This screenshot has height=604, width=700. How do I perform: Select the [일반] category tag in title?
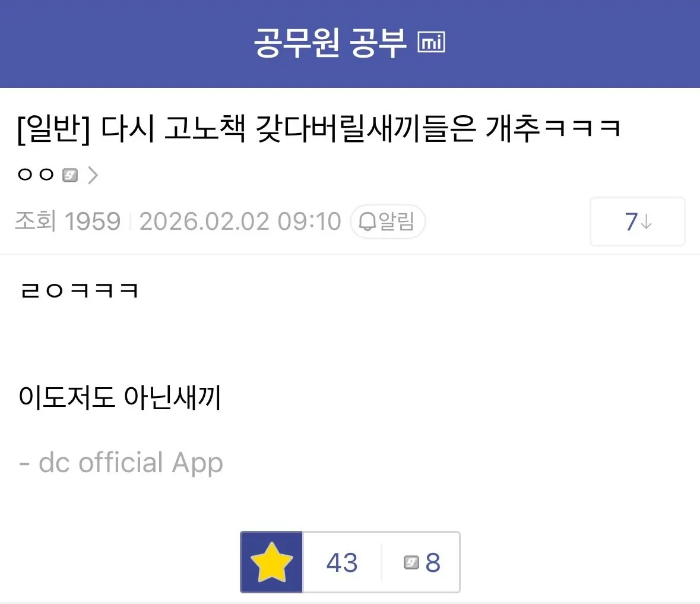point(53,128)
